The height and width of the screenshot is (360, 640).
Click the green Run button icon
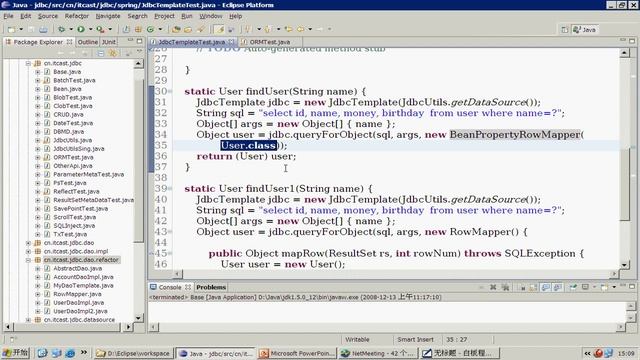(81, 29)
